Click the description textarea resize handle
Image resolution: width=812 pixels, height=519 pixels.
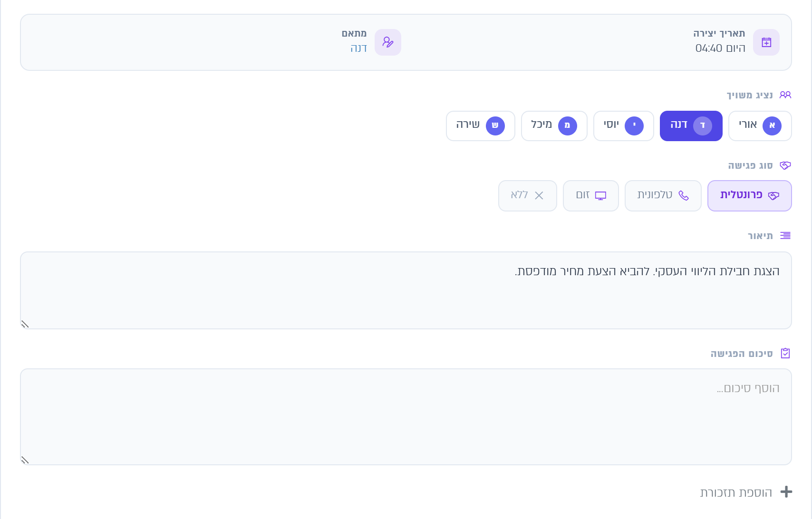[25, 324]
